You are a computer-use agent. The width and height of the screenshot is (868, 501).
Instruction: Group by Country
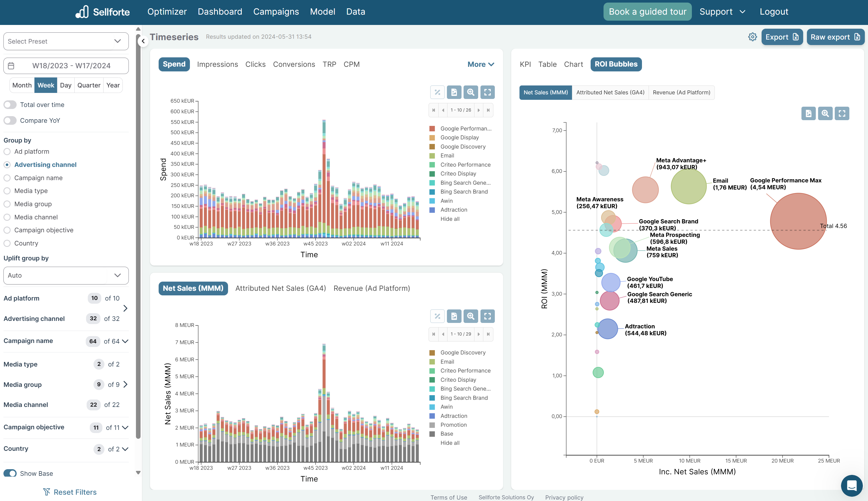pos(7,243)
